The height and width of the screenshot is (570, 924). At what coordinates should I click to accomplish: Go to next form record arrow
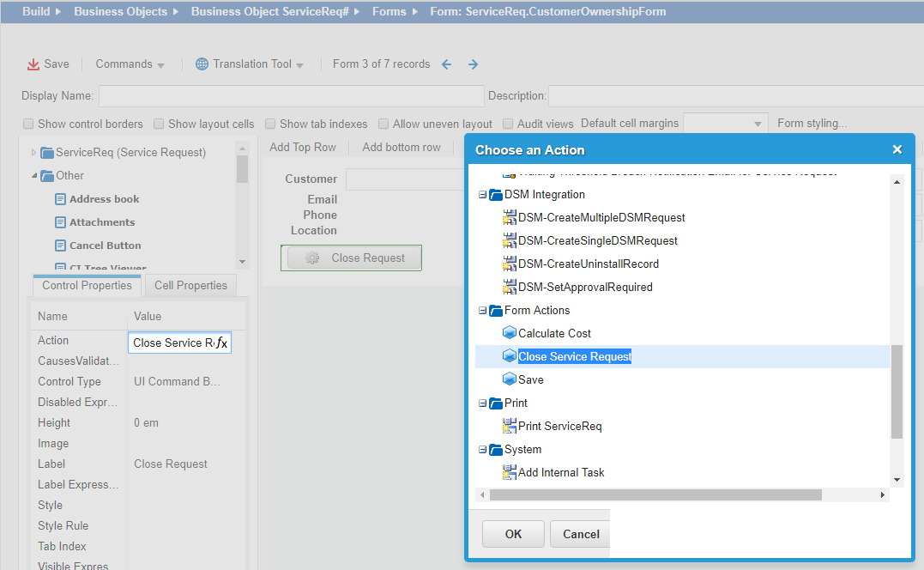tap(473, 64)
